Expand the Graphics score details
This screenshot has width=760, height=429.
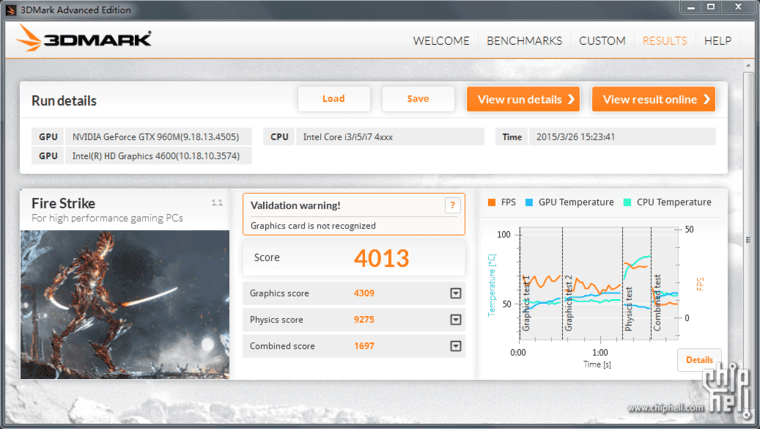coord(456,293)
